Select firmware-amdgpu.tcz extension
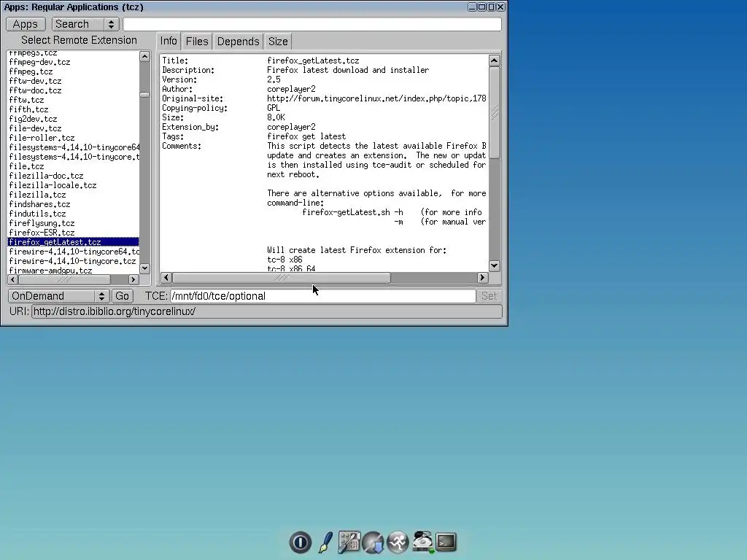This screenshot has height=560, width=747. (x=50, y=270)
